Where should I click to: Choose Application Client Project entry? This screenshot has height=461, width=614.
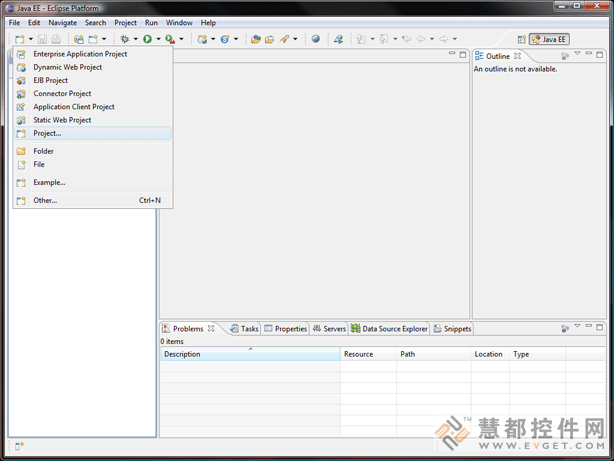point(93,107)
